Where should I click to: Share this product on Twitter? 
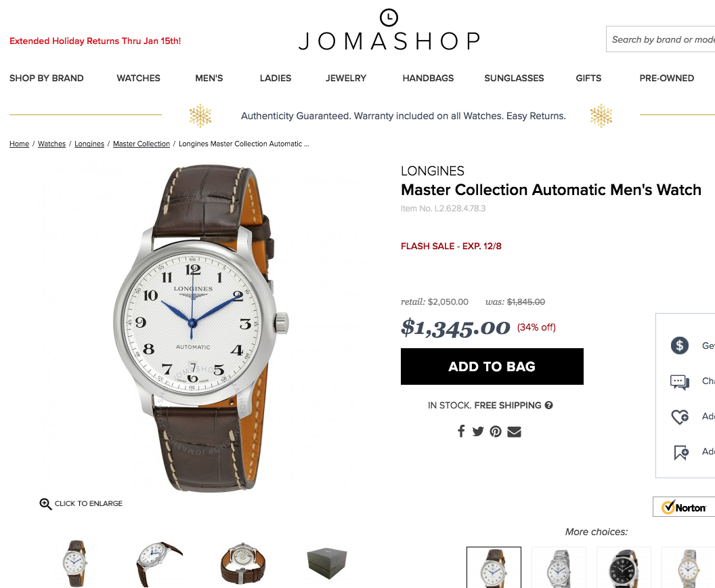tap(478, 431)
